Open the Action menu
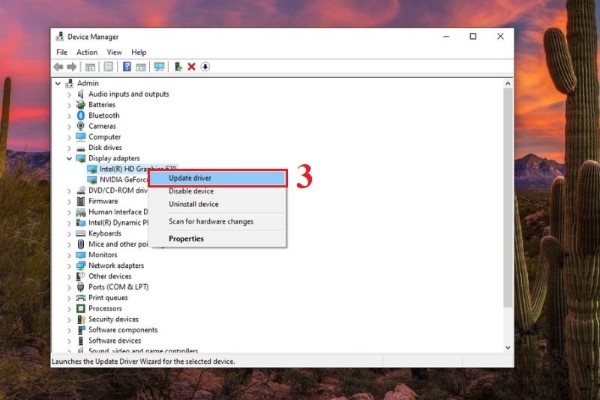Image resolution: width=600 pixels, height=400 pixels. click(87, 52)
